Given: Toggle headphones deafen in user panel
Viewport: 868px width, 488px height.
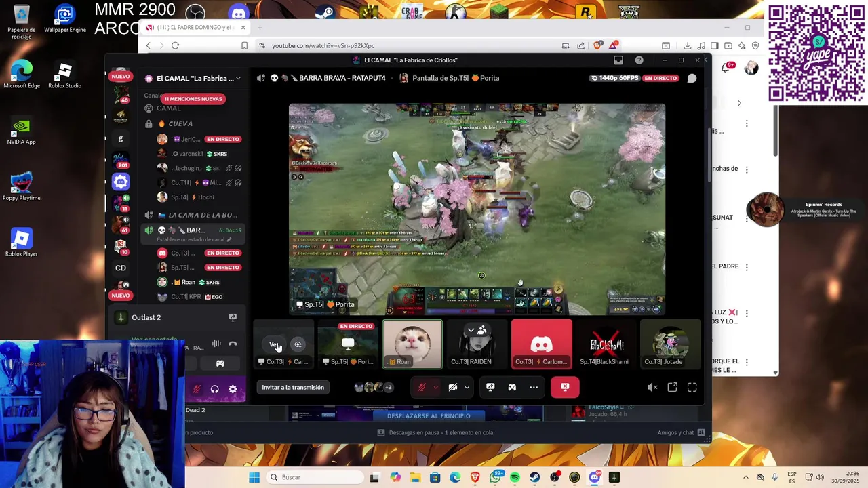Looking at the screenshot, I should 214,389.
